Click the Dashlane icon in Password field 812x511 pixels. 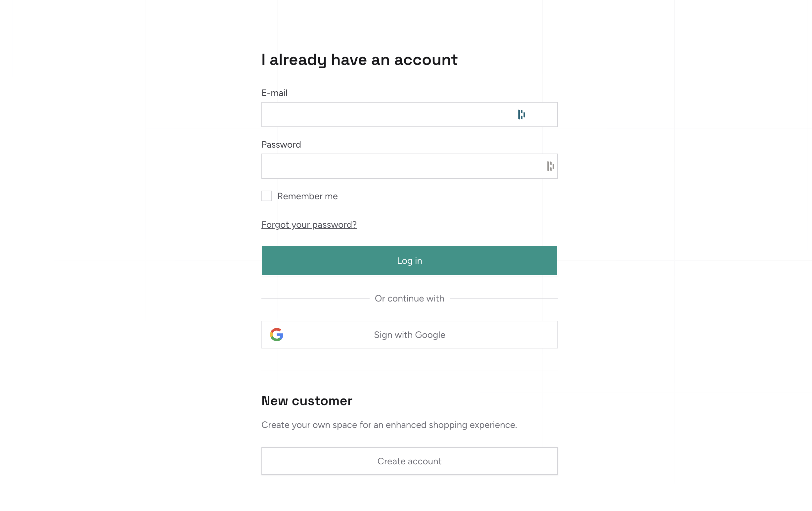click(550, 166)
